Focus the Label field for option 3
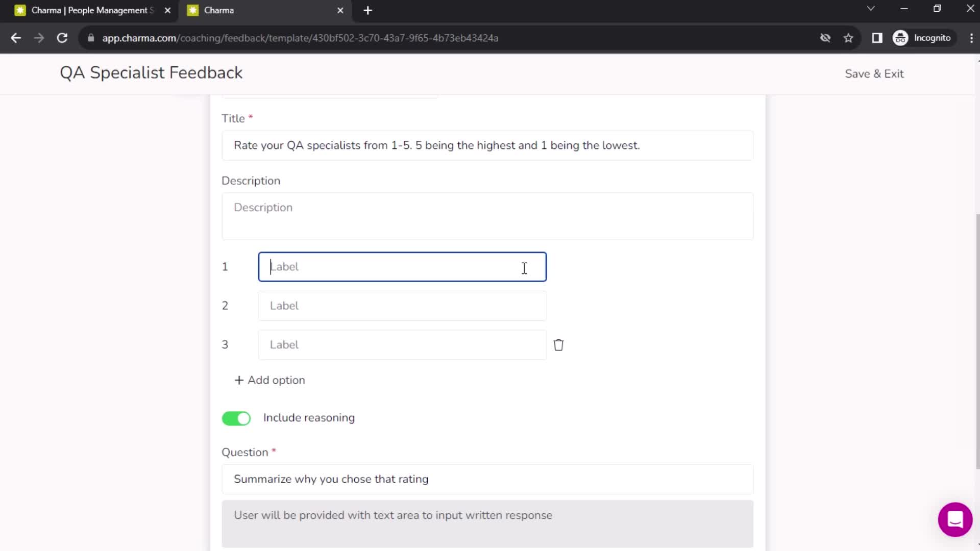The image size is (980, 551). click(x=402, y=345)
